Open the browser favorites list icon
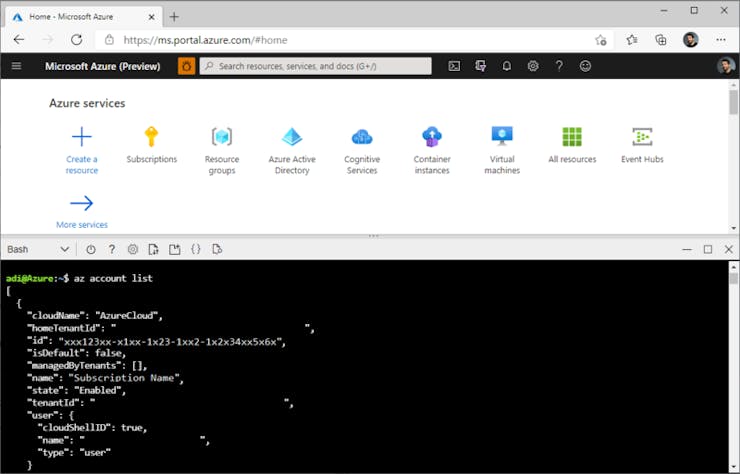The height and width of the screenshot is (474, 740). (632, 40)
